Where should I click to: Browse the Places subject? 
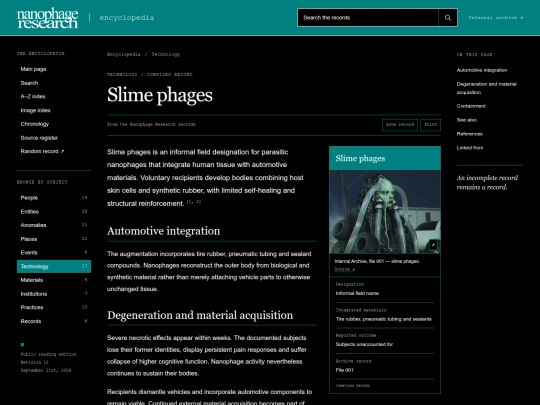(x=54, y=239)
